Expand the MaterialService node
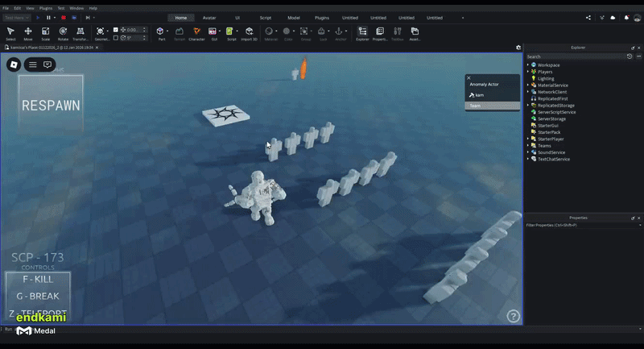644x349 pixels. pos(528,85)
